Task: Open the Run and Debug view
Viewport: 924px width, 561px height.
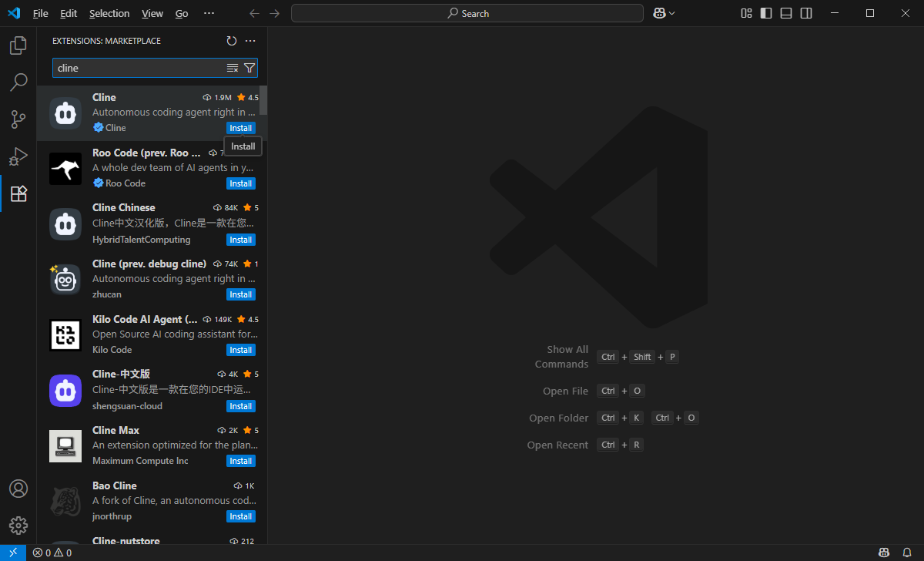Action: coord(18,156)
